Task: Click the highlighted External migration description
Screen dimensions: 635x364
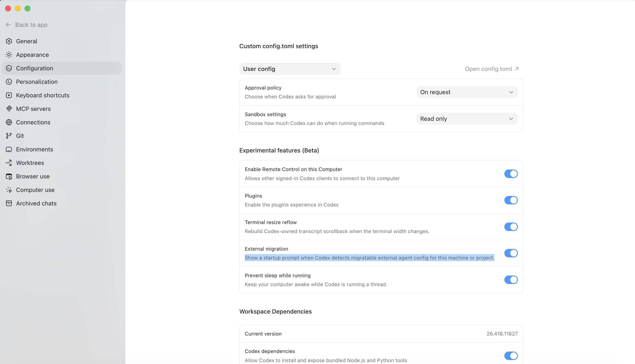Action: pyautogui.click(x=370, y=258)
